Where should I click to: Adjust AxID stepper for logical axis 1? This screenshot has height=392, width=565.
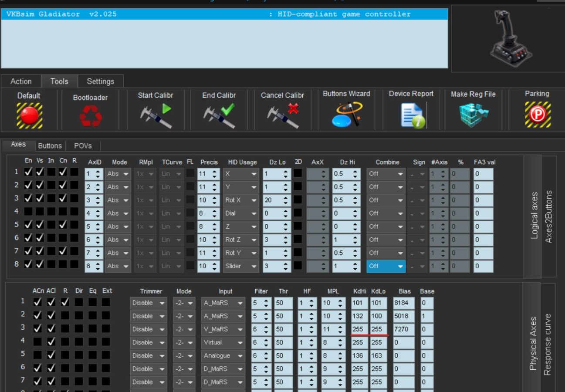98,174
